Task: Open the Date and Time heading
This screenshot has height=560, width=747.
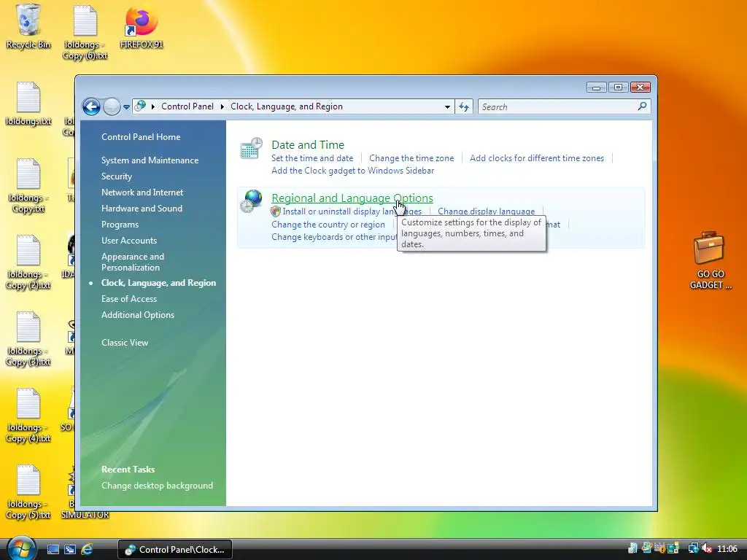Action: [308, 145]
